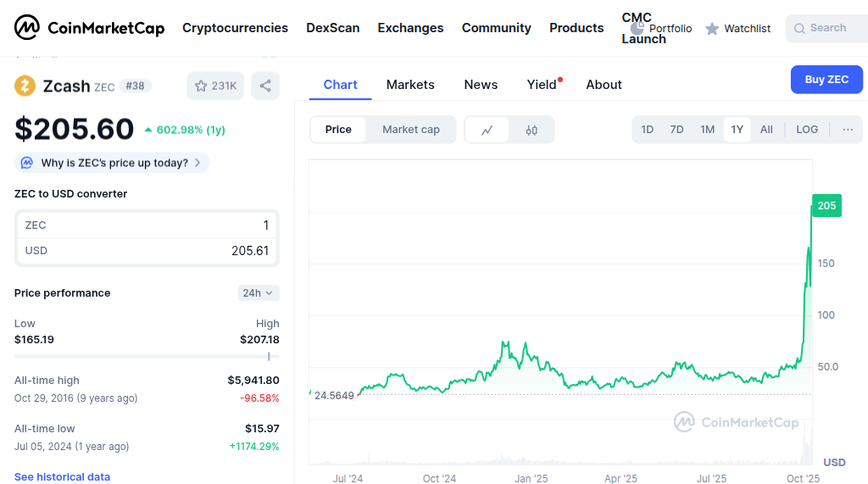Click the Jul 05, 2024 date text
The width and height of the screenshot is (868, 484).
71,447
